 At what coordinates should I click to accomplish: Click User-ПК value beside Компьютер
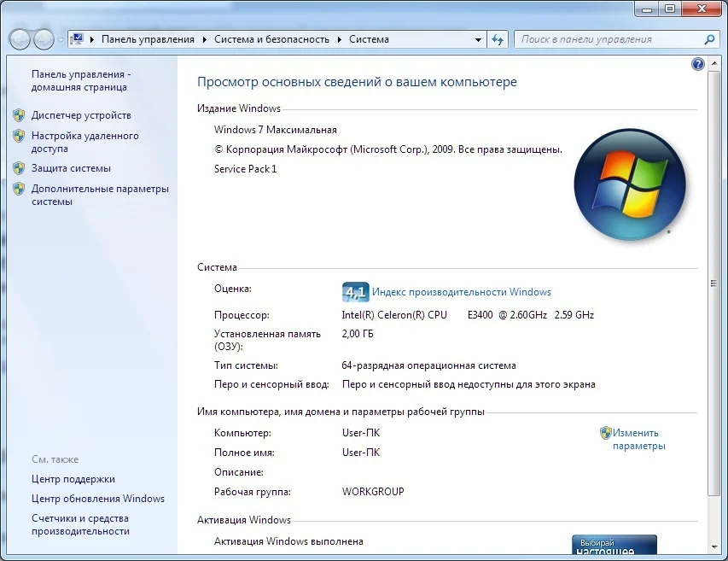pyautogui.click(x=361, y=433)
